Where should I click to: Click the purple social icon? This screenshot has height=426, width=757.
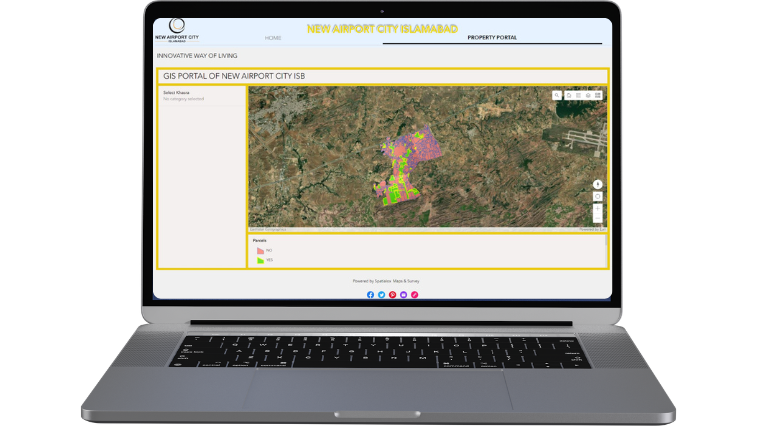tap(404, 295)
